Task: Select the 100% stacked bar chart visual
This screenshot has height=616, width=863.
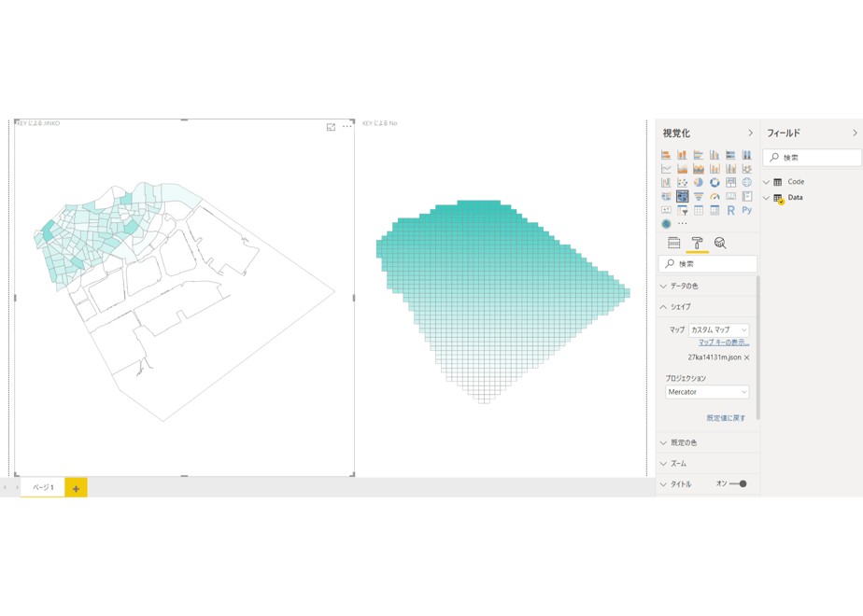Action: 730,155
